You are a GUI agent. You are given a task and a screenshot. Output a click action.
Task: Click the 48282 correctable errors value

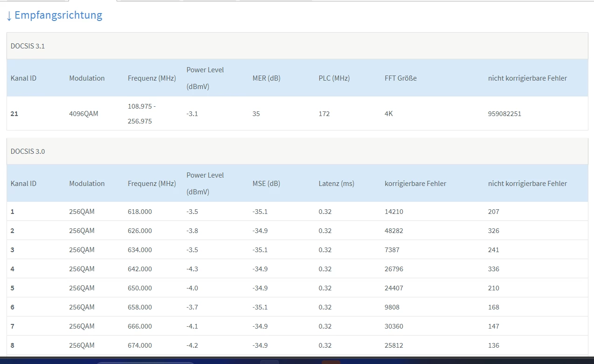394,231
